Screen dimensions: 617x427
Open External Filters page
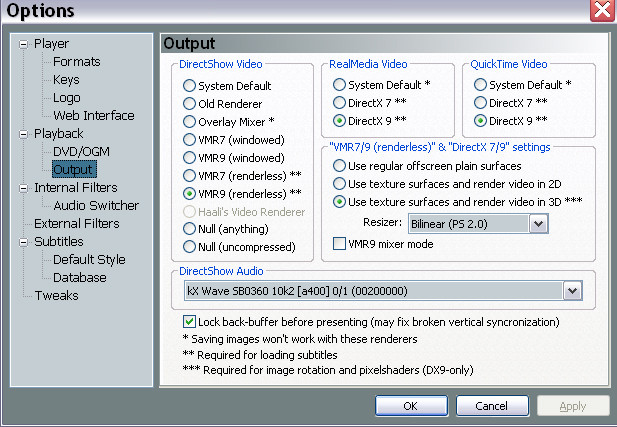click(76, 224)
